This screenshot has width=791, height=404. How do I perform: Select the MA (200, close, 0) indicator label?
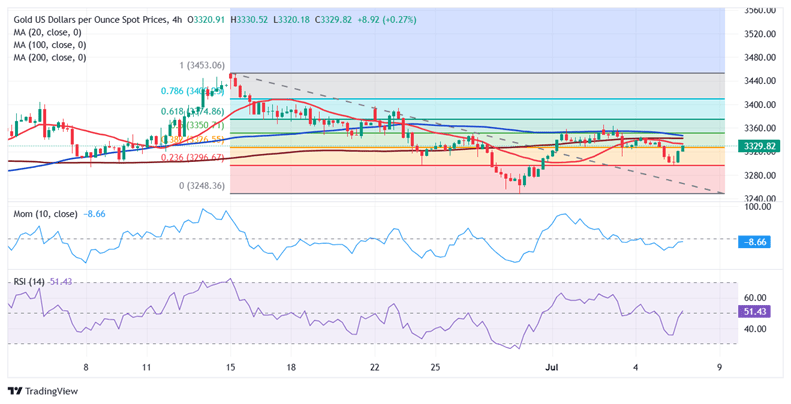[x=49, y=57]
